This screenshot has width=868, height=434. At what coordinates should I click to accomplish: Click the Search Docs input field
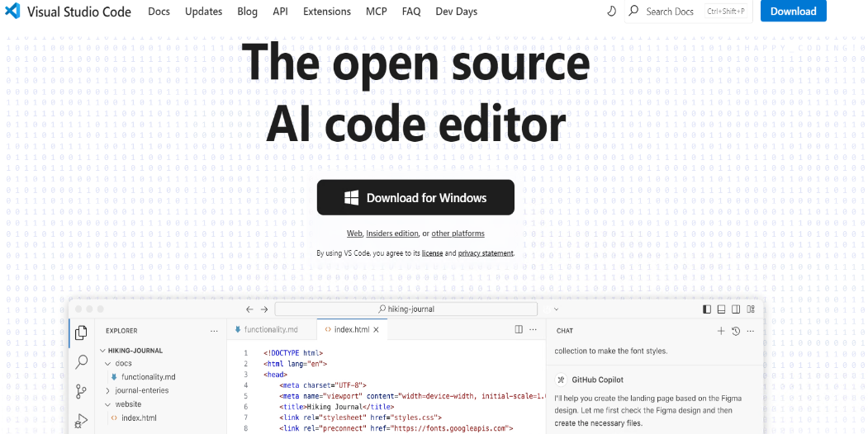(x=689, y=11)
